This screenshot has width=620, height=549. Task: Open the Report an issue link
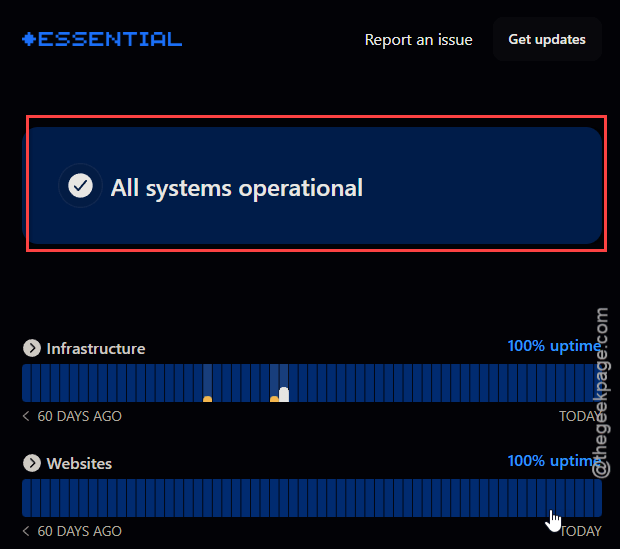[418, 40]
